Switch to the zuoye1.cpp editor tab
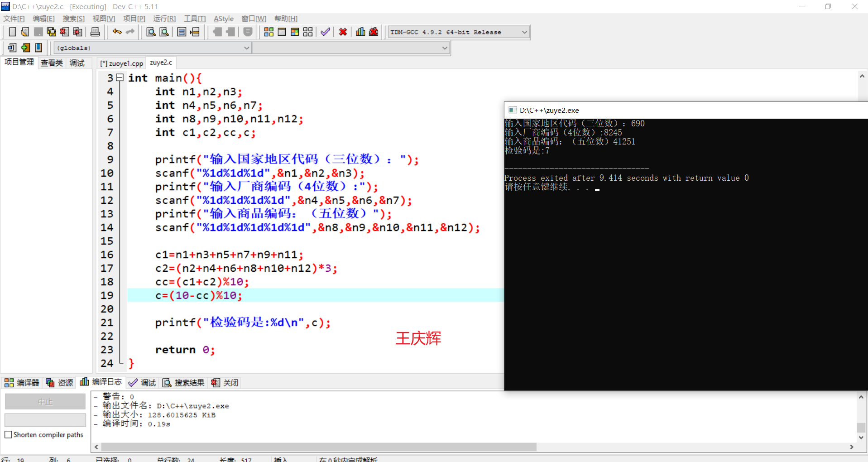The image size is (868, 462). [x=122, y=63]
